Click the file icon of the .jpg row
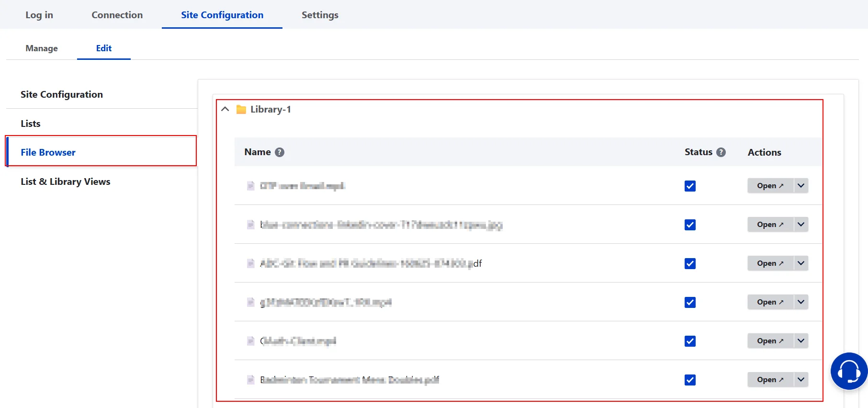The image size is (868, 408). pos(250,225)
